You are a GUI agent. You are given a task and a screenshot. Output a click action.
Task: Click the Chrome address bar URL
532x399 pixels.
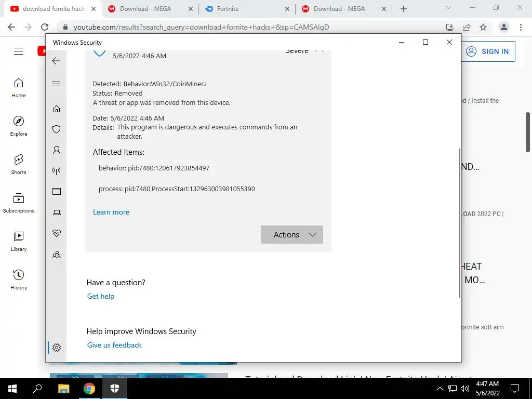[201, 27]
